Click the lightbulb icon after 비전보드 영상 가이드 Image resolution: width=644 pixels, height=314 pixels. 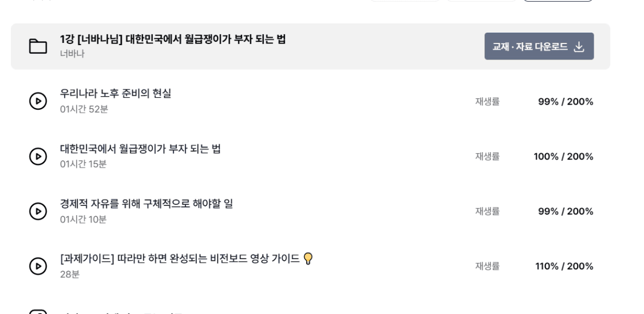[308, 259]
